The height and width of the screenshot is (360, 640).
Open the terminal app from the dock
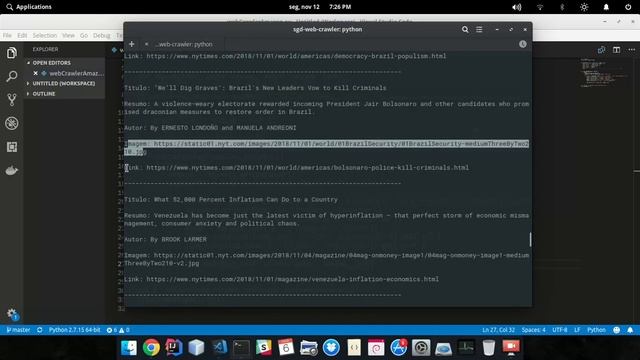click(241, 348)
